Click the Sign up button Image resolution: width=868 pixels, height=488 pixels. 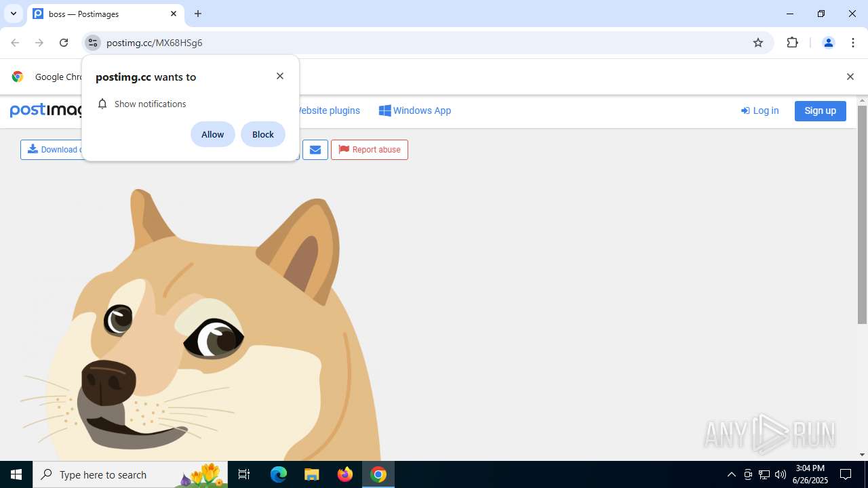pos(820,110)
